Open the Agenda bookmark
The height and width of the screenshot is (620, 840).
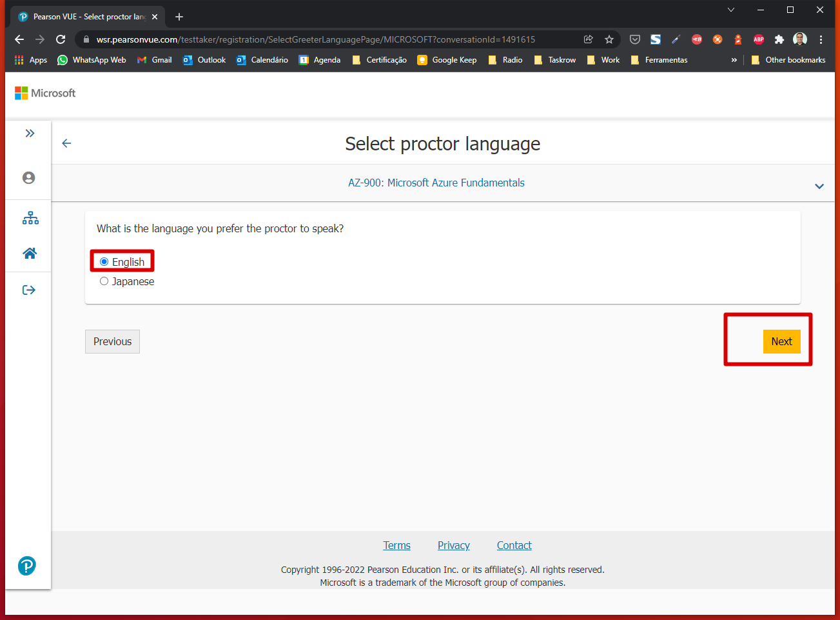pyautogui.click(x=320, y=60)
